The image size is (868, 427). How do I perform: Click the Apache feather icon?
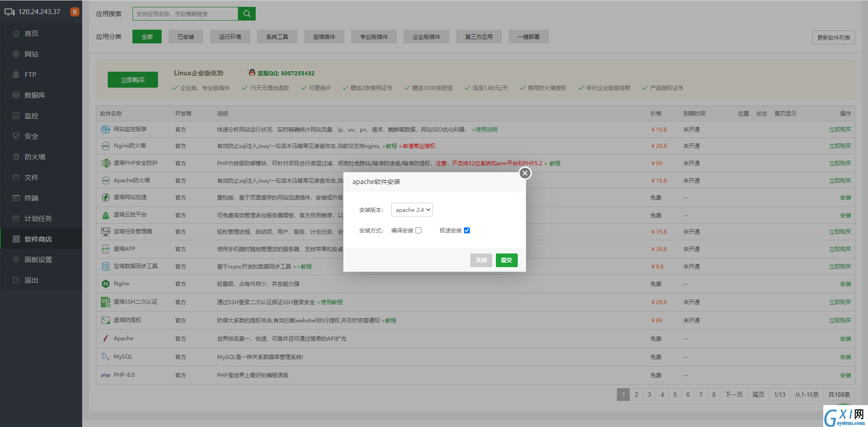105,338
